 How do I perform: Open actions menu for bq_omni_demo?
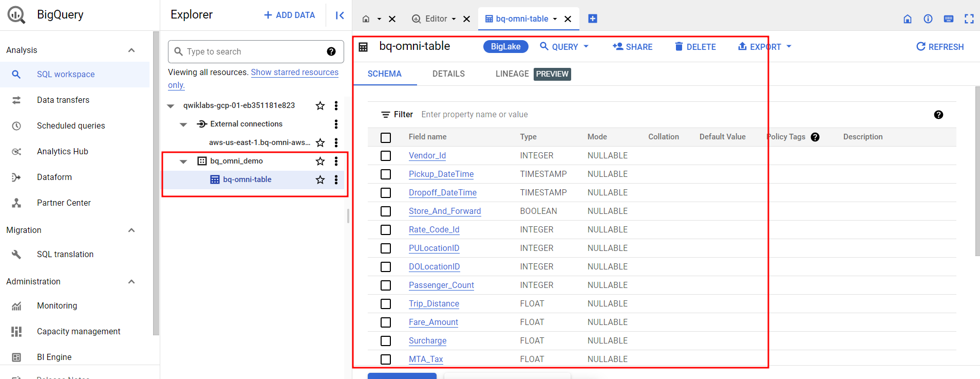pos(336,161)
